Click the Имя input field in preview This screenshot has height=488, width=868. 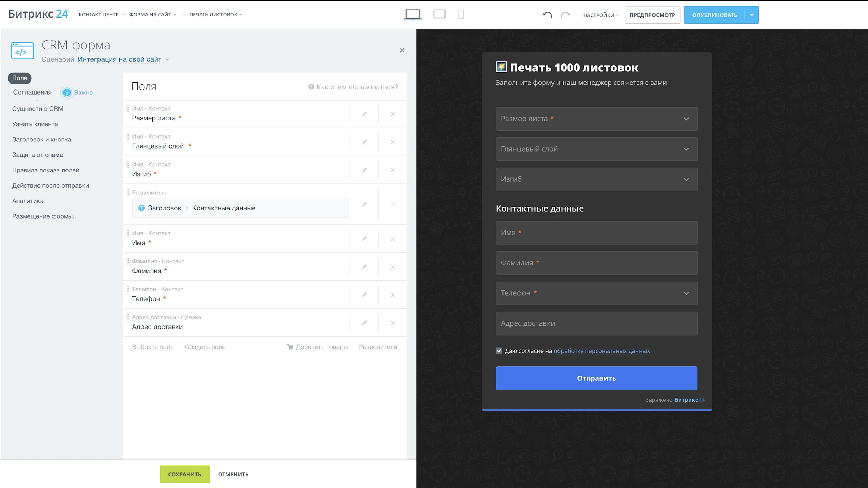pyautogui.click(x=596, y=233)
